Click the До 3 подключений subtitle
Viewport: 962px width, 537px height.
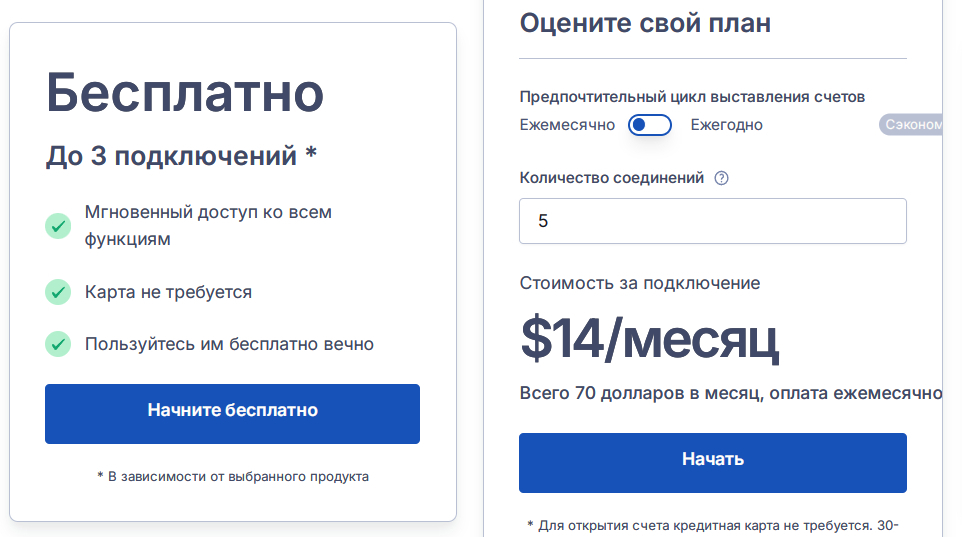coord(181,156)
